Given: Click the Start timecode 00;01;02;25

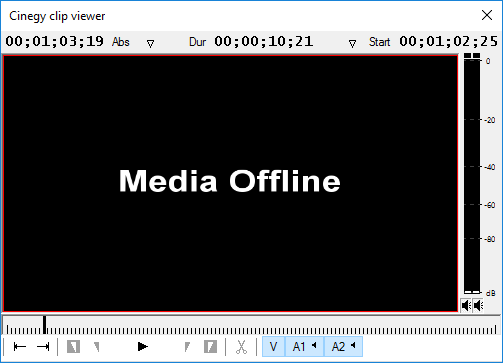Looking at the screenshot, I should [449, 41].
